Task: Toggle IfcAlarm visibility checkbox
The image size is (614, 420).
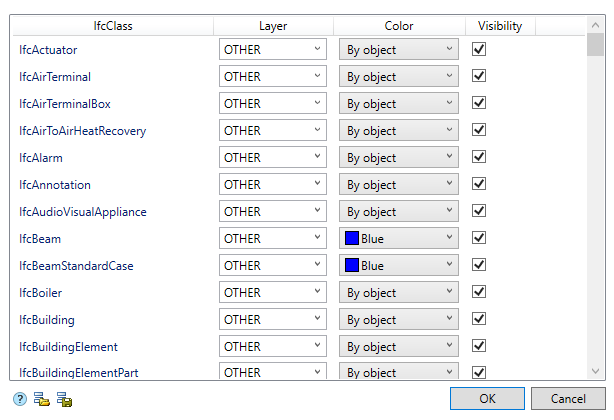Action: click(479, 157)
